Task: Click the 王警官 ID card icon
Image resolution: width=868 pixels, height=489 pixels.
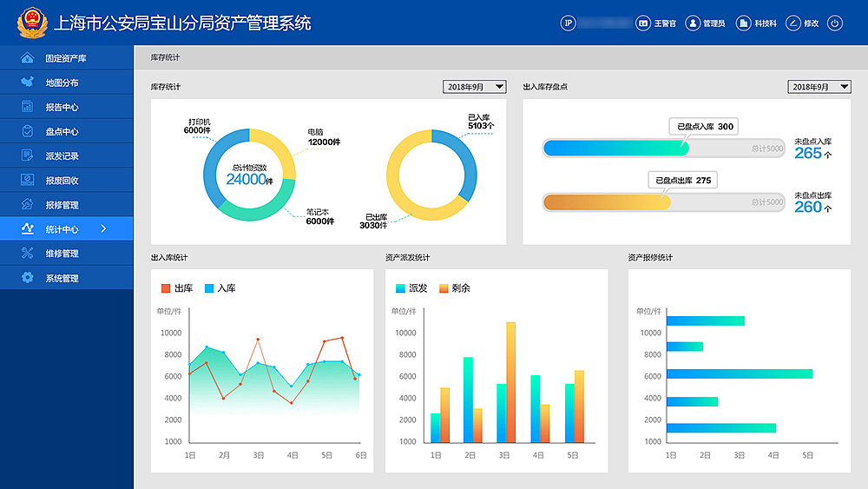Action: [x=642, y=23]
